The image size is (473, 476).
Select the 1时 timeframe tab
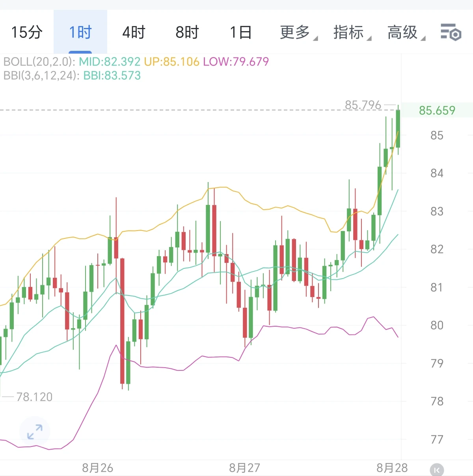80,32
